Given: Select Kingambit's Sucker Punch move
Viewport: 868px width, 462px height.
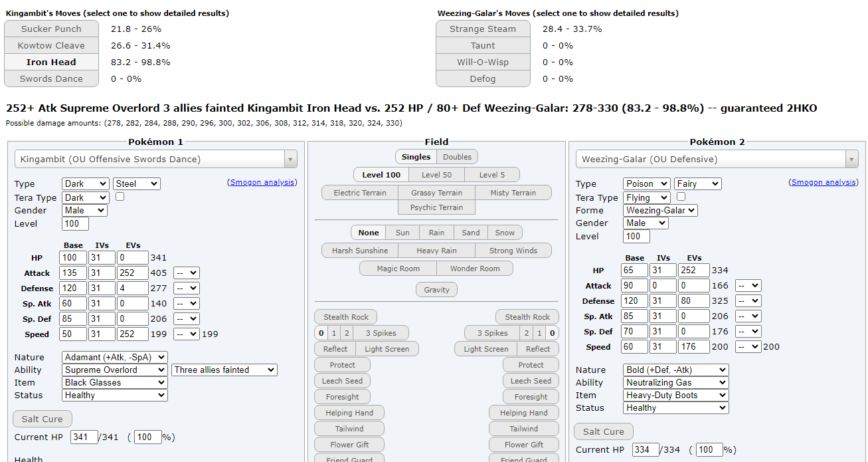Looking at the screenshot, I should tap(51, 29).
